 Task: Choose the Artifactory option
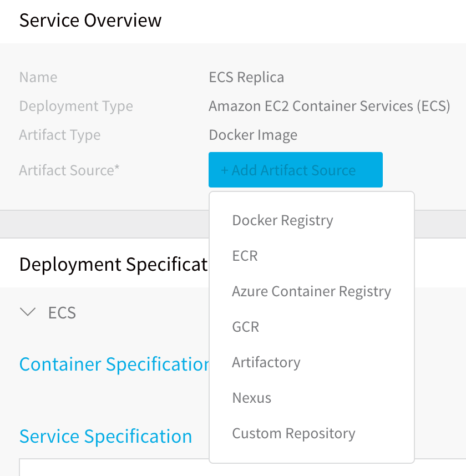[266, 362]
